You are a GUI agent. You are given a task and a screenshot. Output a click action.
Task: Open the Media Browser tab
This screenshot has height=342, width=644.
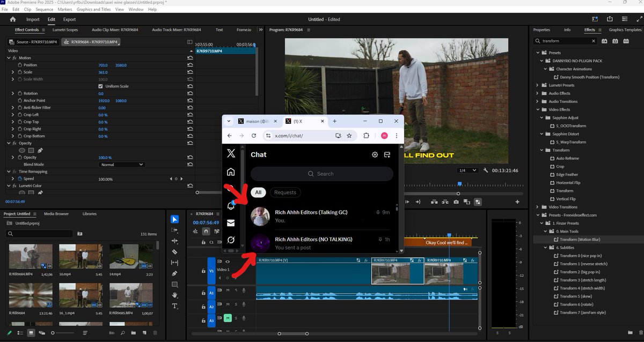(56, 213)
